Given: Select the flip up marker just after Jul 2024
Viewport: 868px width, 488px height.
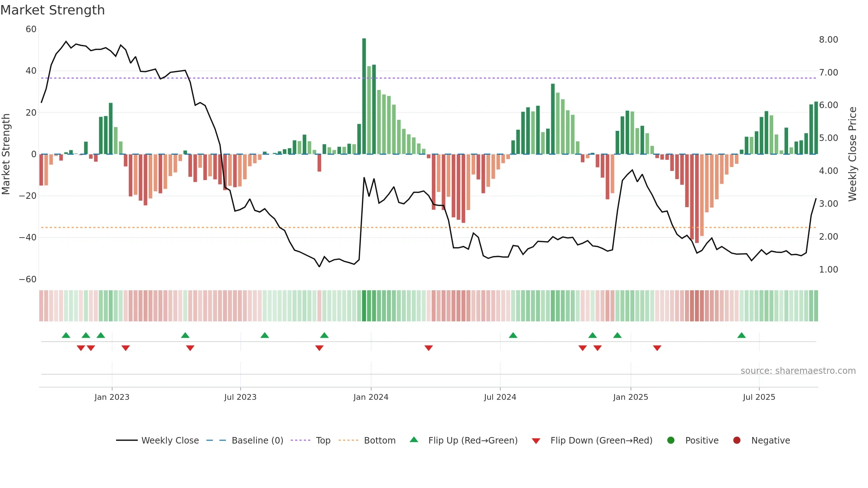Looking at the screenshot, I should click(513, 335).
